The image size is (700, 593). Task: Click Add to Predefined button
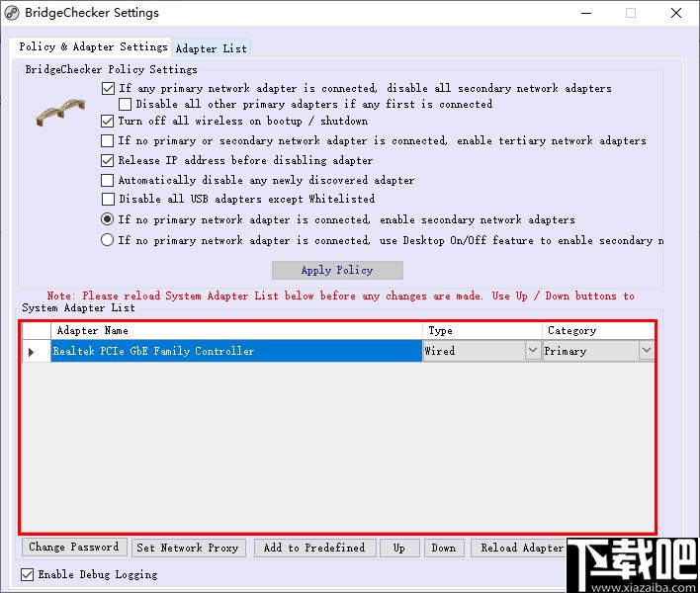tap(314, 548)
